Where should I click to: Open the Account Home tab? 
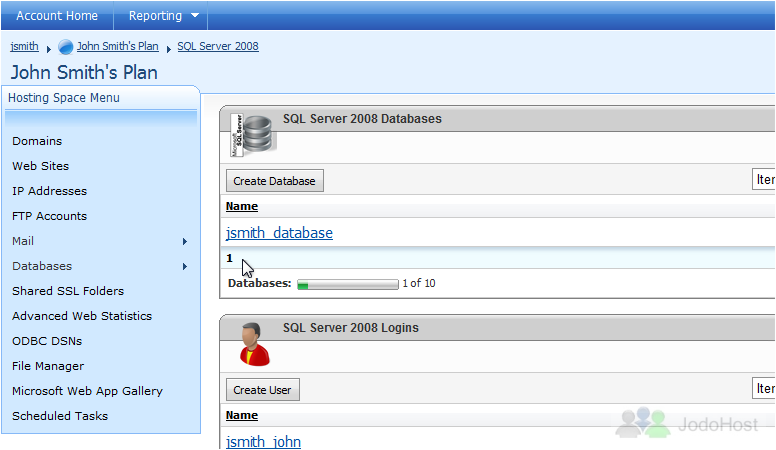[57, 16]
